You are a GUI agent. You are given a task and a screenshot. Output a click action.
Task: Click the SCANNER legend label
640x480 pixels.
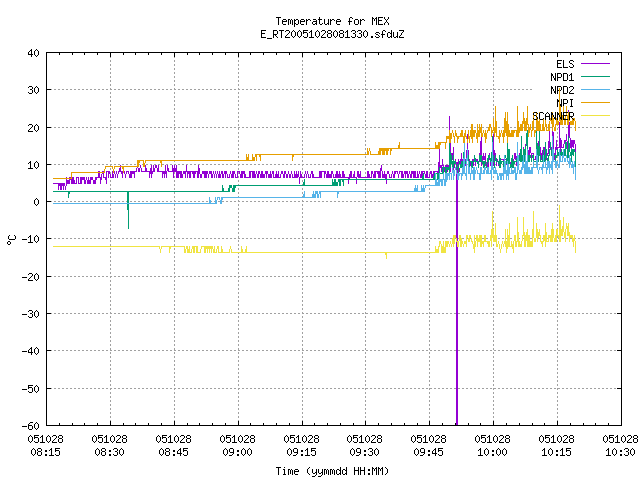coord(553,116)
